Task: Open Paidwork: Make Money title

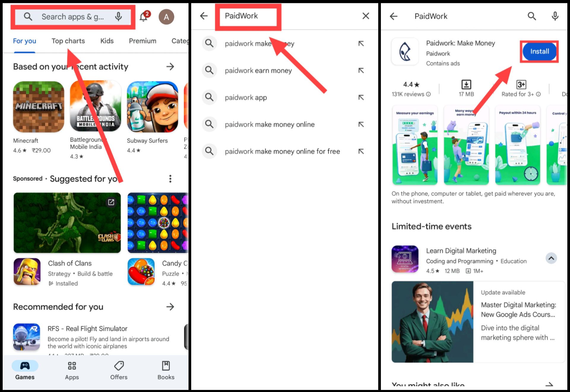Action: pos(460,43)
